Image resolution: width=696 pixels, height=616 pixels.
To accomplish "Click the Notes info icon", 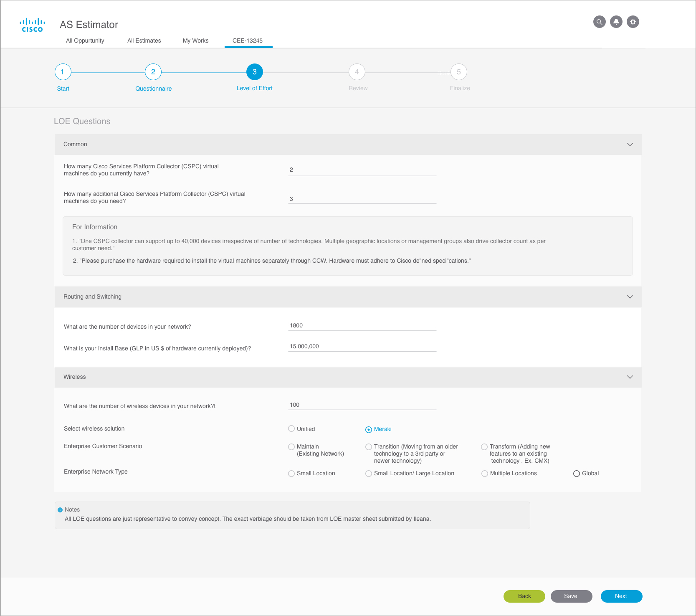I will [60, 510].
